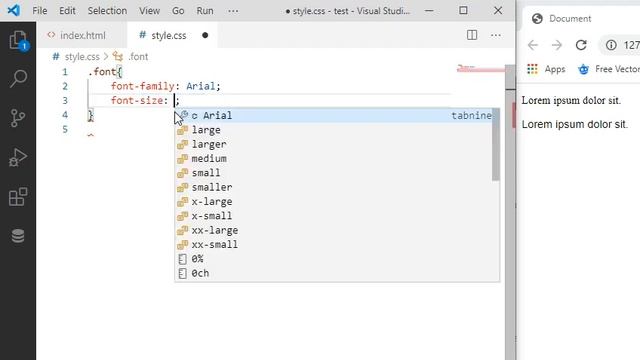The width and height of the screenshot is (640, 360).
Task: Open the Selection menu
Action: [x=107, y=11]
